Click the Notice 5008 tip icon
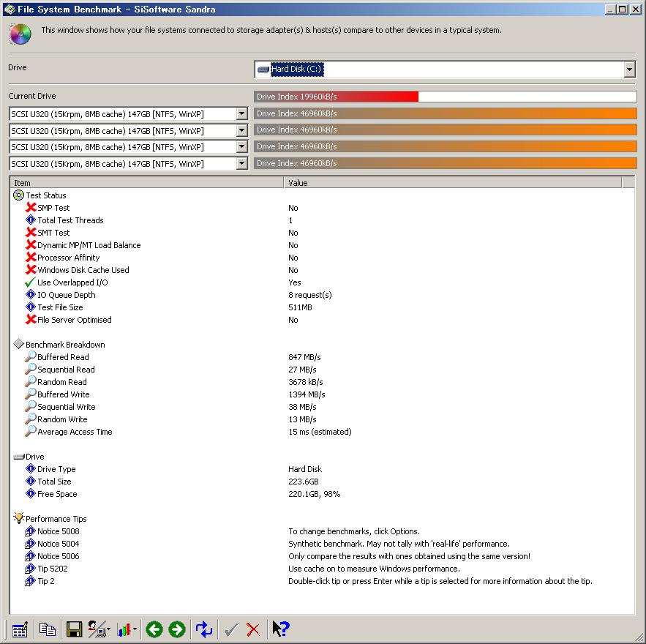The width and height of the screenshot is (646, 644). pyautogui.click(x=31, y=531)
